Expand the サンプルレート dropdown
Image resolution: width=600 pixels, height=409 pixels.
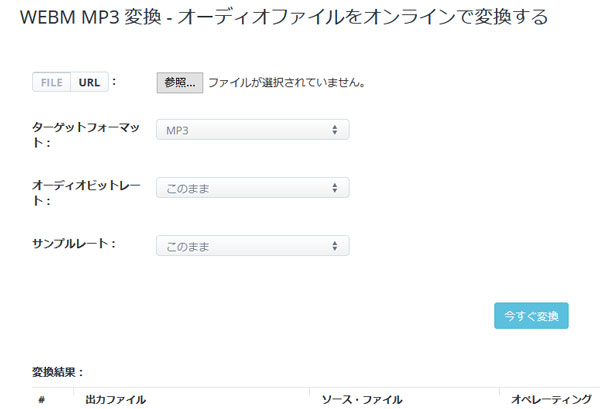[252, 245]
